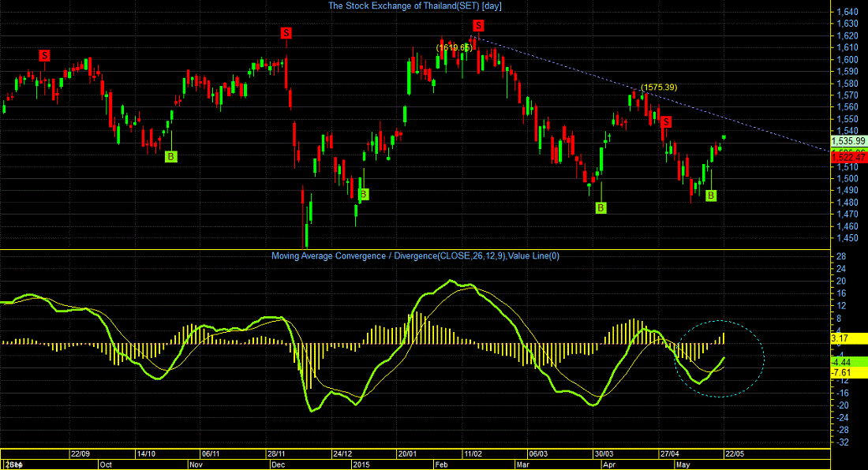
Task: Click the (1575.39) peak price annotation
Action: [x=659, y=88]
